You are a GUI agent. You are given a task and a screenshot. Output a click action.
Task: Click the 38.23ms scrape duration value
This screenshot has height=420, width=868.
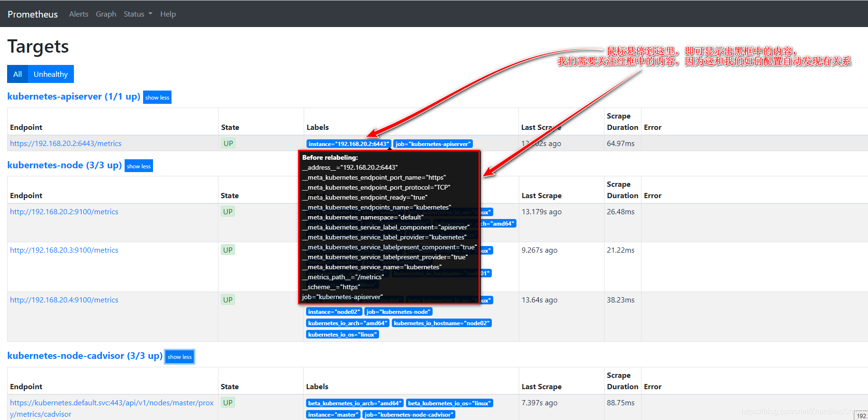coord(621,300)
